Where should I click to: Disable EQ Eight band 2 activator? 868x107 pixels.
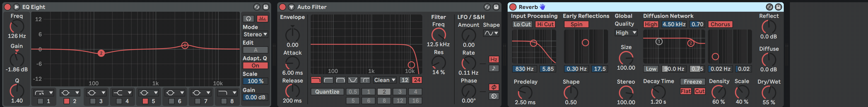(x=67, y=101)
